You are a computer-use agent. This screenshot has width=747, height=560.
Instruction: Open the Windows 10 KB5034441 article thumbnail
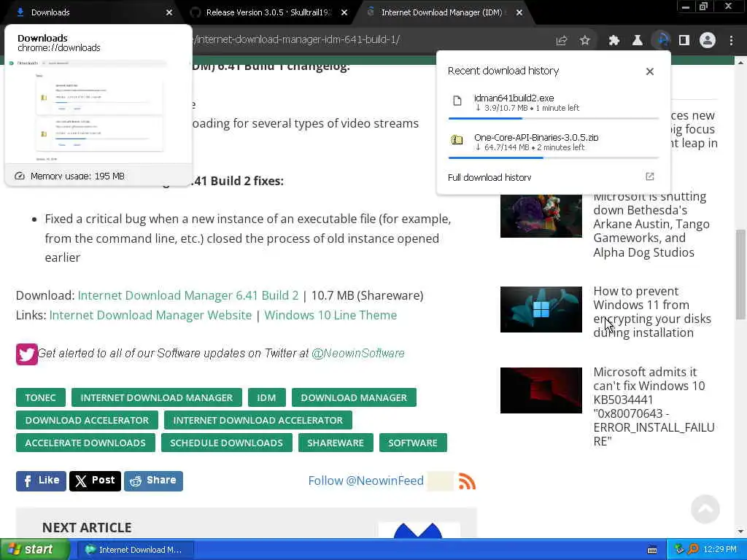541,391
